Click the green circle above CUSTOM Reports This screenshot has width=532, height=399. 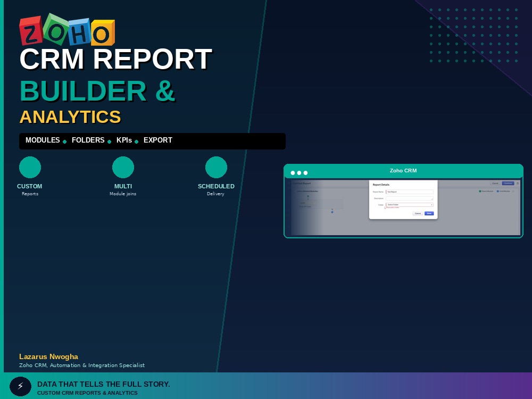30,167
